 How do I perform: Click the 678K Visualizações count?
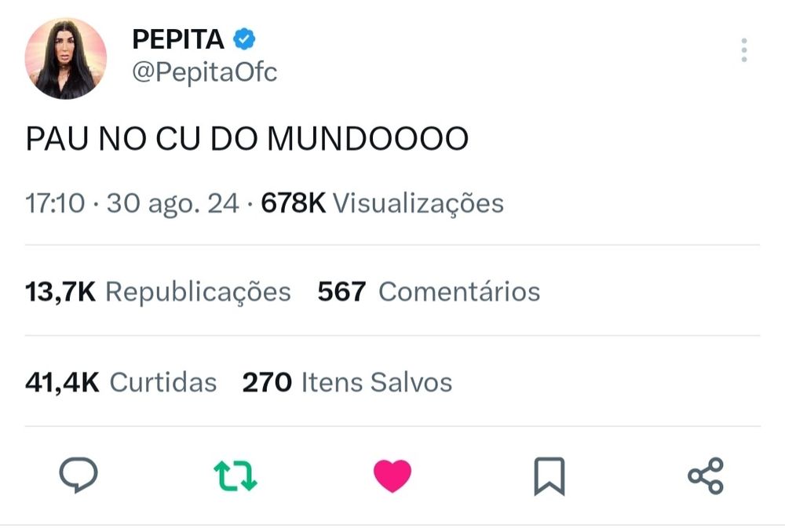click(382, 204)
